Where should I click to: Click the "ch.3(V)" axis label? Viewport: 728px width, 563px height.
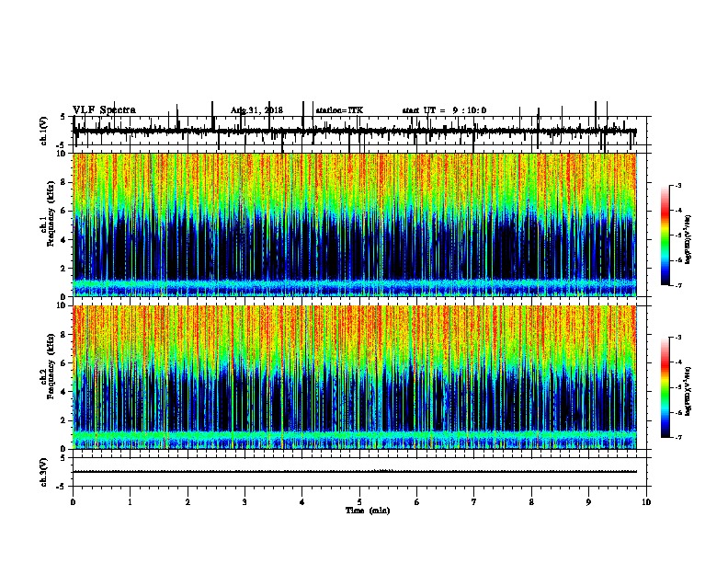(x=44, y=472)
